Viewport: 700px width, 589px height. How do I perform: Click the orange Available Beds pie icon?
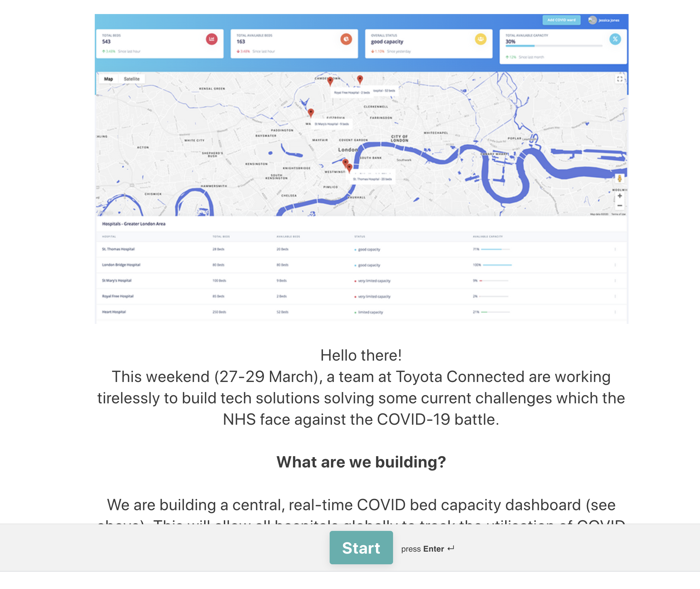(x=346, y=39)
